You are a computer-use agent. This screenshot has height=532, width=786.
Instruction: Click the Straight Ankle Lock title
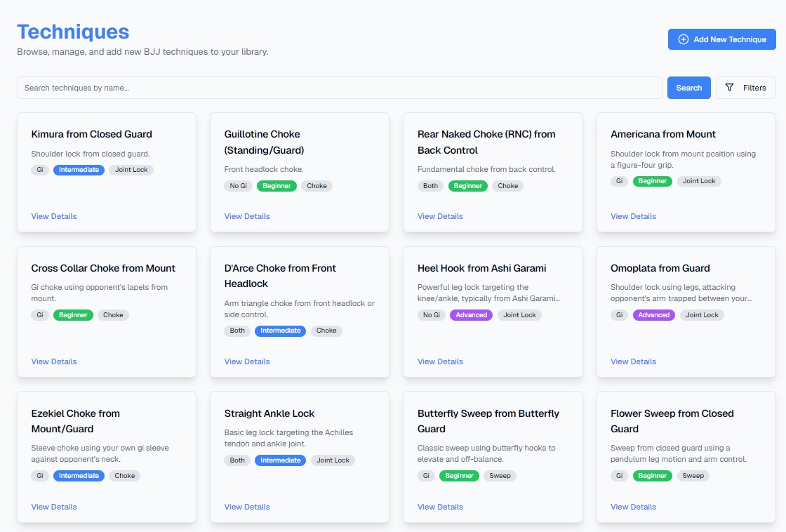coord(269,413)
